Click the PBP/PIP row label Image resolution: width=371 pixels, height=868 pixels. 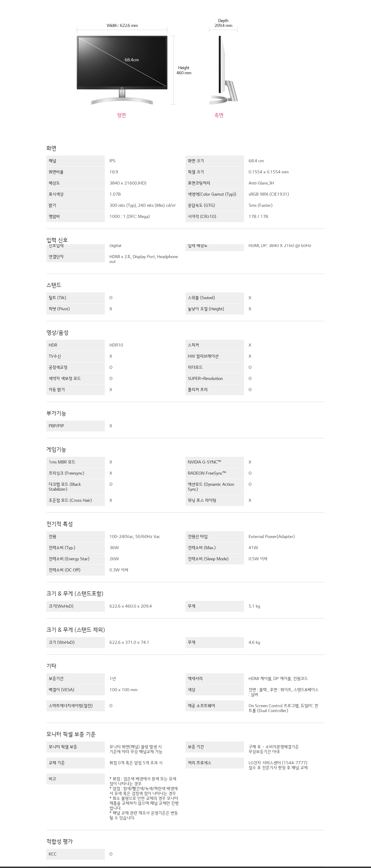point(56,426)
